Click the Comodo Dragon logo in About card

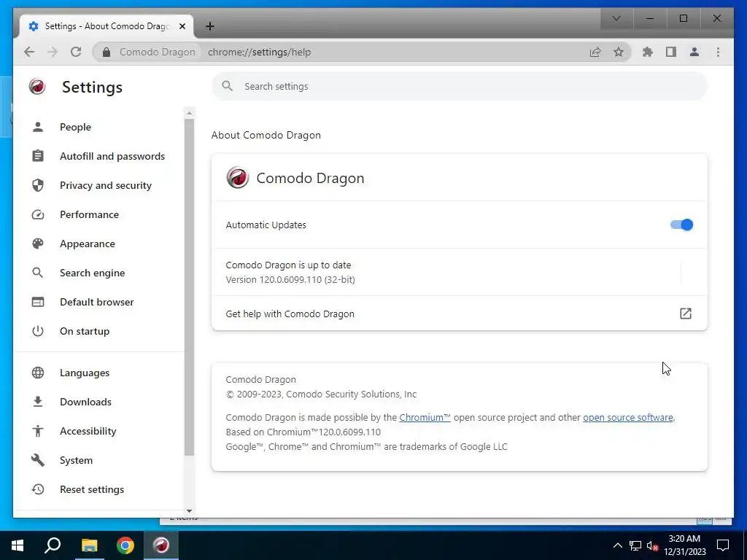[237, 178]
